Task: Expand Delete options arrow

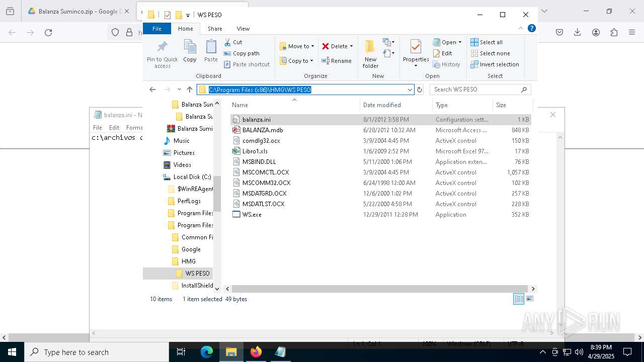Action: click(x=351, y=46)
